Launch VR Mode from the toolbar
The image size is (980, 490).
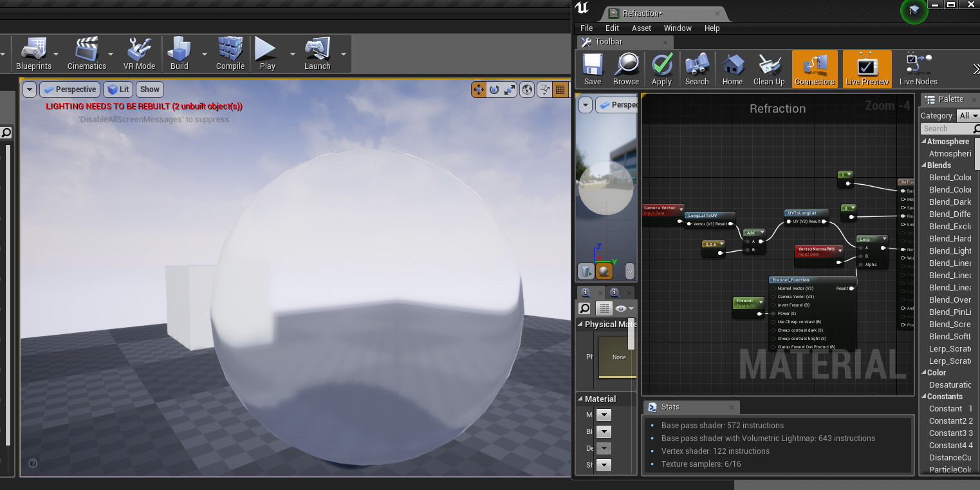139,53
